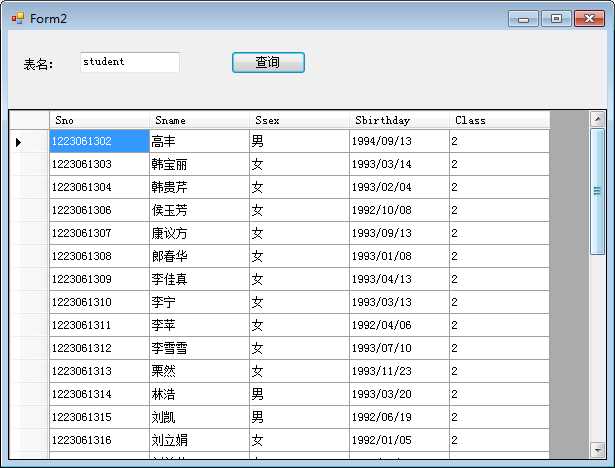Click the 男 cell in 刘凯's row
This screenshot has width=615, height=468.
click(x=299, y=417)
